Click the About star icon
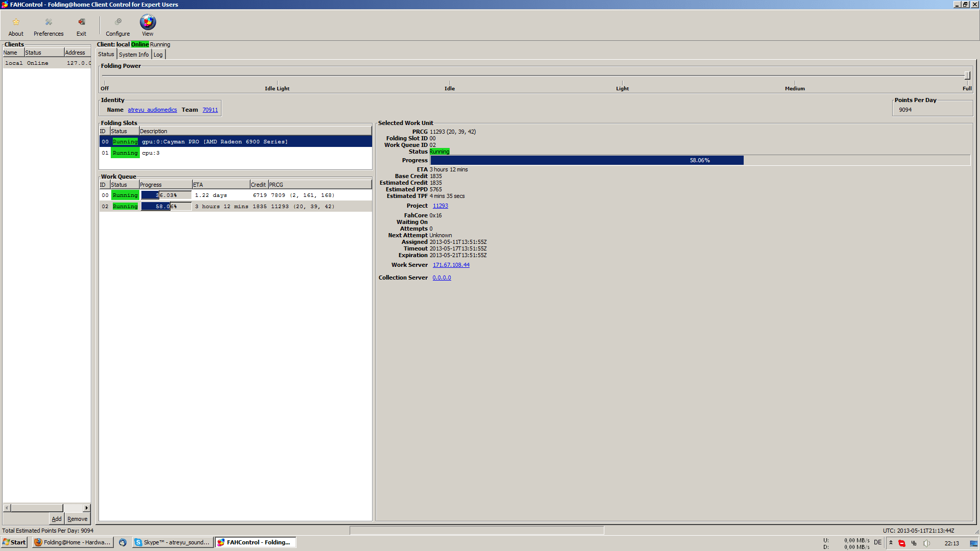 (x=16, y=22)
